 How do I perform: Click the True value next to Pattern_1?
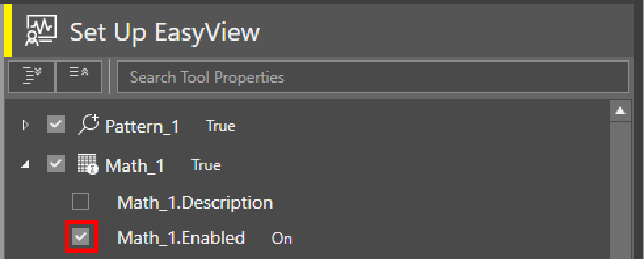pyautogui.click(x=220, y=126)
